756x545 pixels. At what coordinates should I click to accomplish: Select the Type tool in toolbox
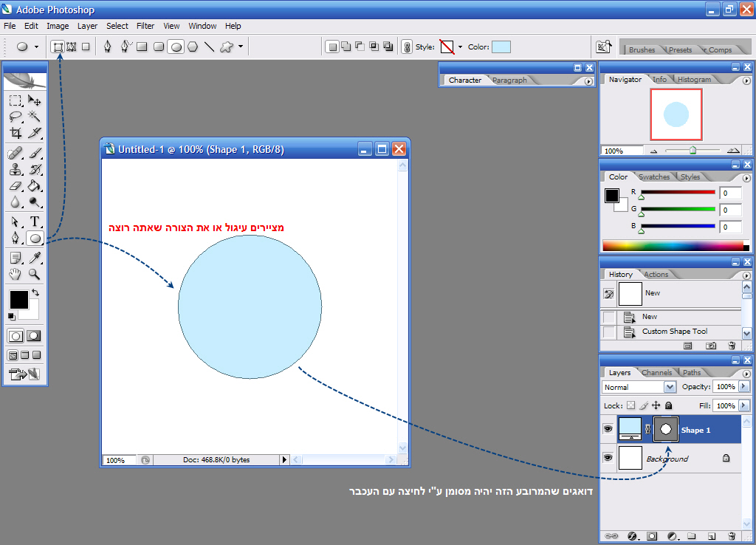(x=35, y=221)
